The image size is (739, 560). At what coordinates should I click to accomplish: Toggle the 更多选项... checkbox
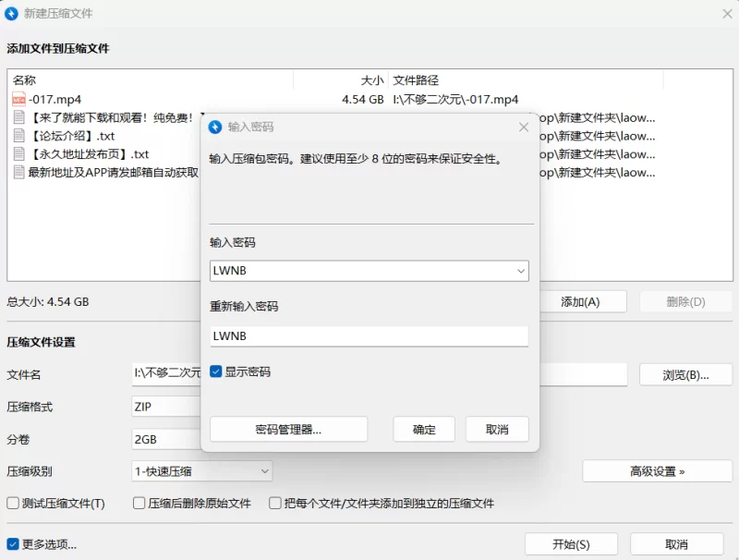coord(13,544)
